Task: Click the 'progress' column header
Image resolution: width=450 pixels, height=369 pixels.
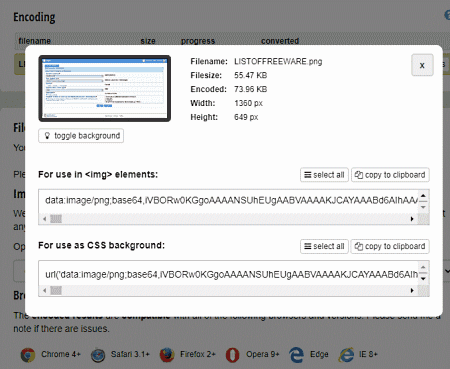Action: point(198,41)
